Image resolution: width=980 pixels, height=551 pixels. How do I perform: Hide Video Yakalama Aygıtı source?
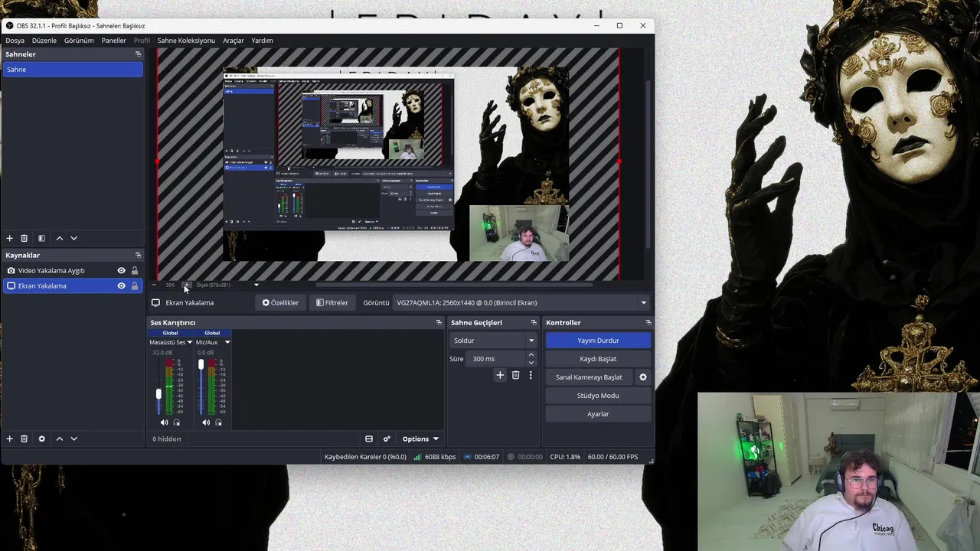point(121,271)
